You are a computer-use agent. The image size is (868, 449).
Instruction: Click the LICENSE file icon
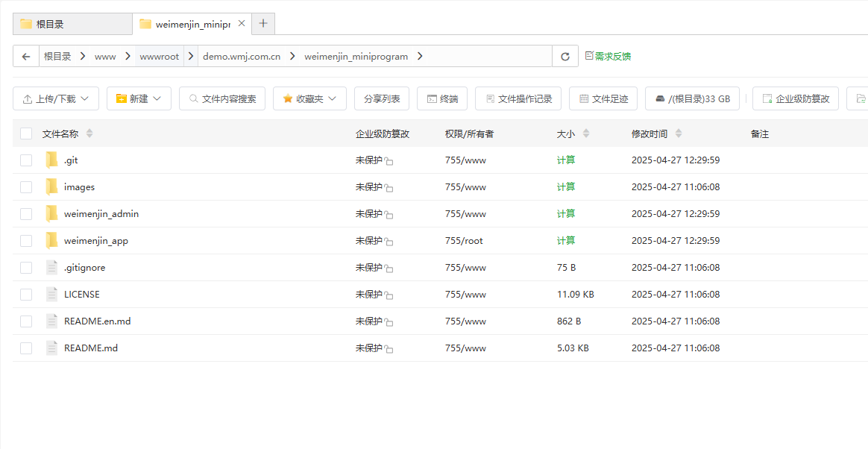(x=52, y=295)
